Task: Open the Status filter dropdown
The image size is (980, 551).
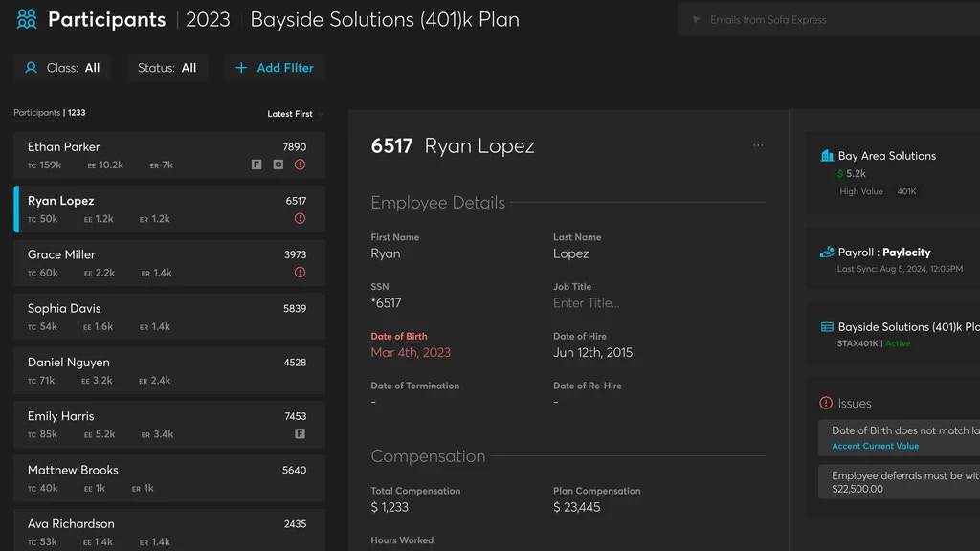Action: [167, 68]
